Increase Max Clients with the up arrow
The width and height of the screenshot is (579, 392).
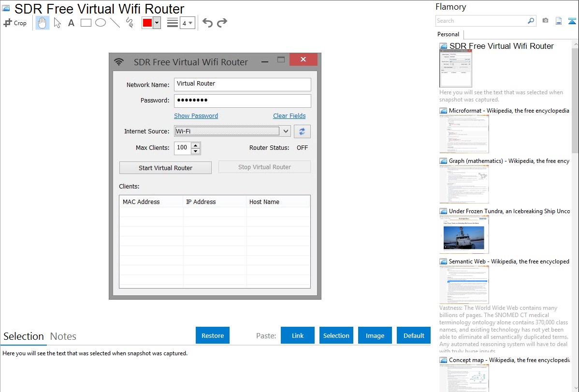(x=196, y=145)
